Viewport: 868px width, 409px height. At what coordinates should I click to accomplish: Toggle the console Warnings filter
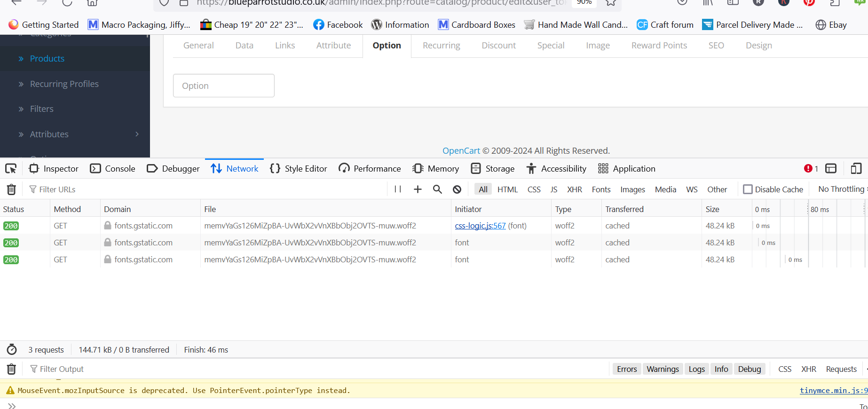click(663, 369)
